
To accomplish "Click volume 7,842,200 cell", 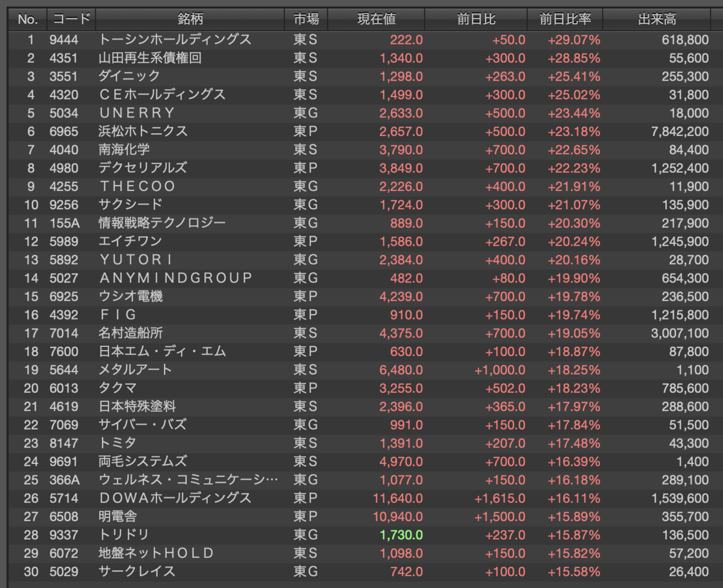I will [x=680, y=131].
